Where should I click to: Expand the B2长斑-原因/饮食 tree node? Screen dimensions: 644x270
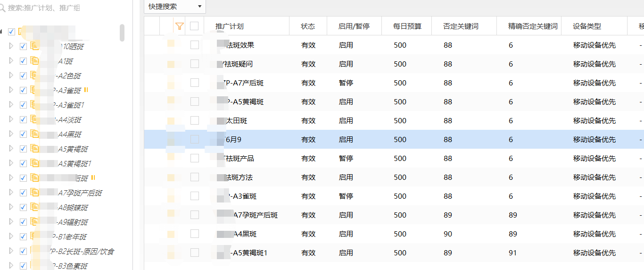11,252
